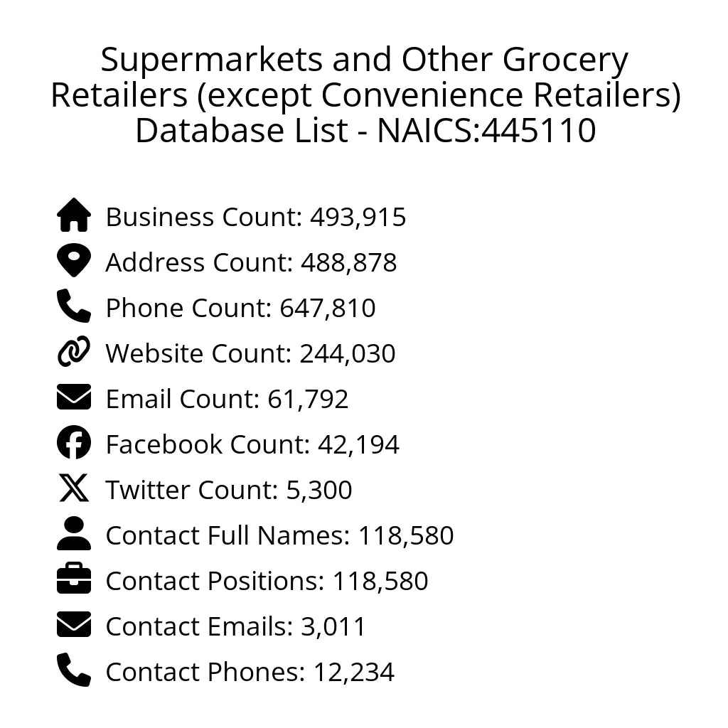Image resolution: width=728 pixels, height=728 pixels.
Task: Click the Twitter Count: 5,300 text
Action: click(229, 490)
